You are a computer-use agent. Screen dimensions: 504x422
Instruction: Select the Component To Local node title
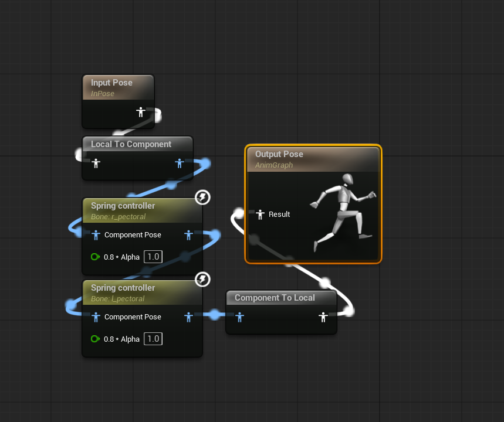click(x=275, y=298)
